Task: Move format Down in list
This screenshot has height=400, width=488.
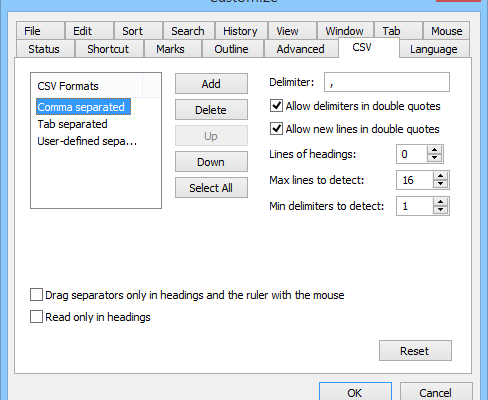Action: pyautogui.click(x=211, y=162)
